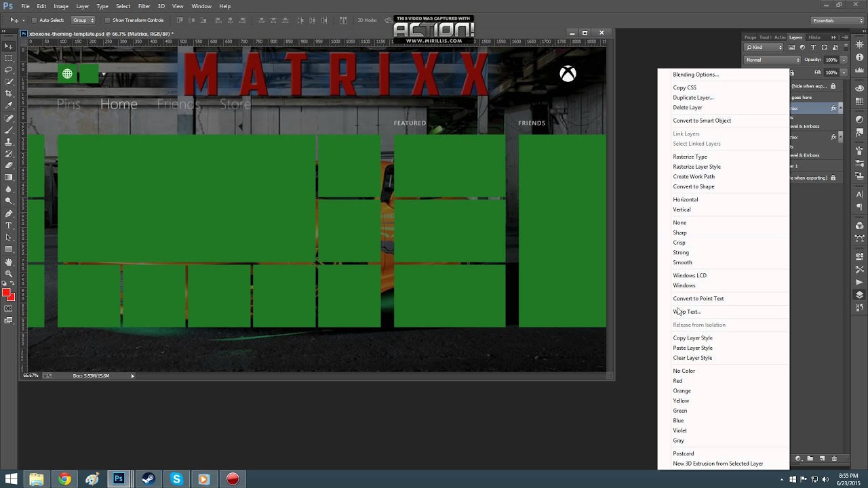Open the status bar info arrow
Screen dimensions: 868x488
(x=132, y=375)
